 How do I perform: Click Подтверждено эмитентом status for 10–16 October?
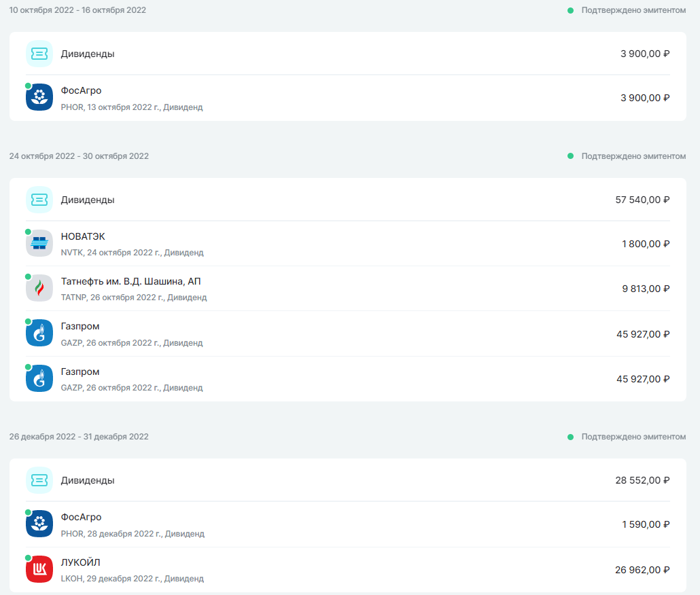pyautogui.click(x=627, y=10)
